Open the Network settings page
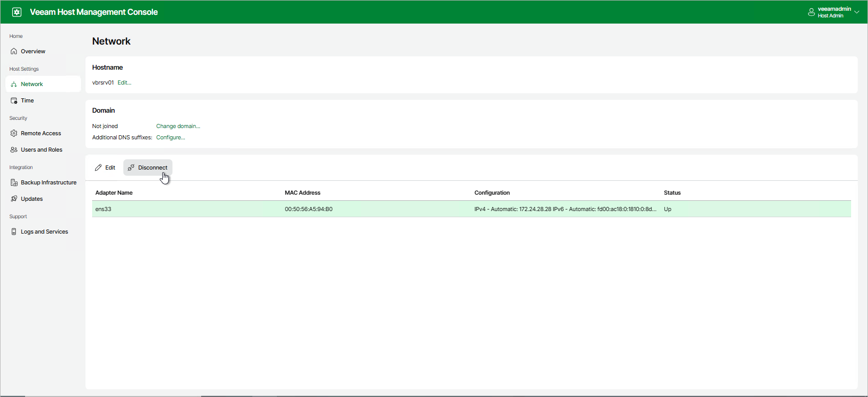Screen dimensions: 868x397 coord(32,84)
